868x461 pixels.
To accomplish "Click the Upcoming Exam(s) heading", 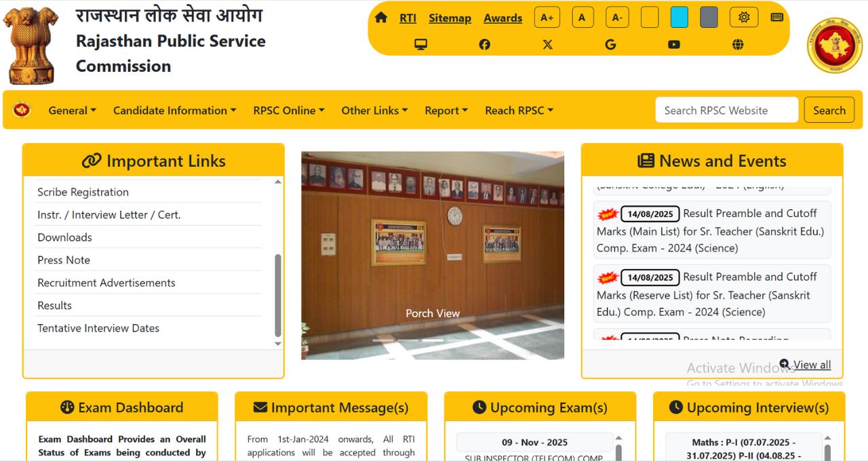I will 540,407.
